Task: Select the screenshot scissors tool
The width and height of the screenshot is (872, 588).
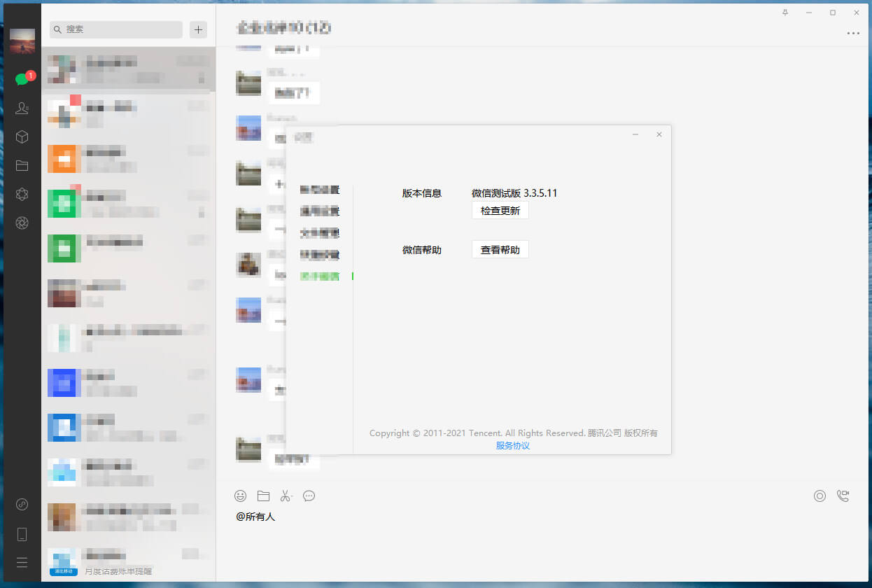Action: pyautogui.click(x=286, y=496)
